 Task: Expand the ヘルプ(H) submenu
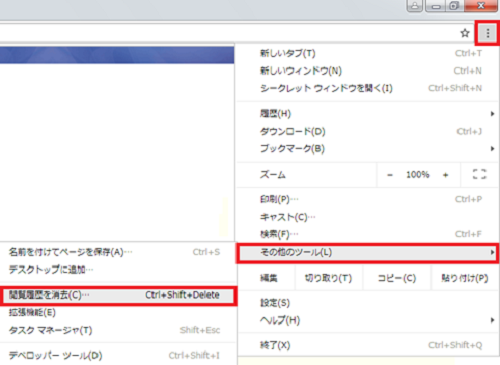pos(367,320)
